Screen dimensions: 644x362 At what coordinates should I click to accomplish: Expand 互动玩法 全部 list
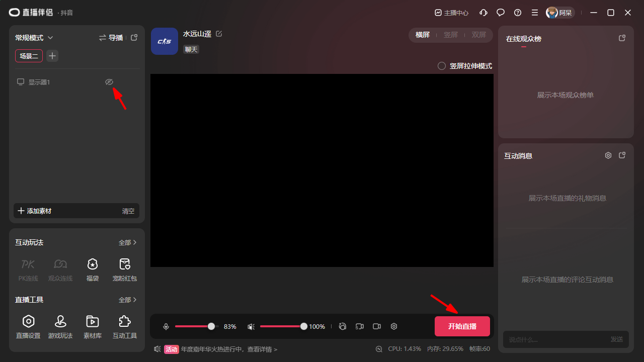coord(128,242)
